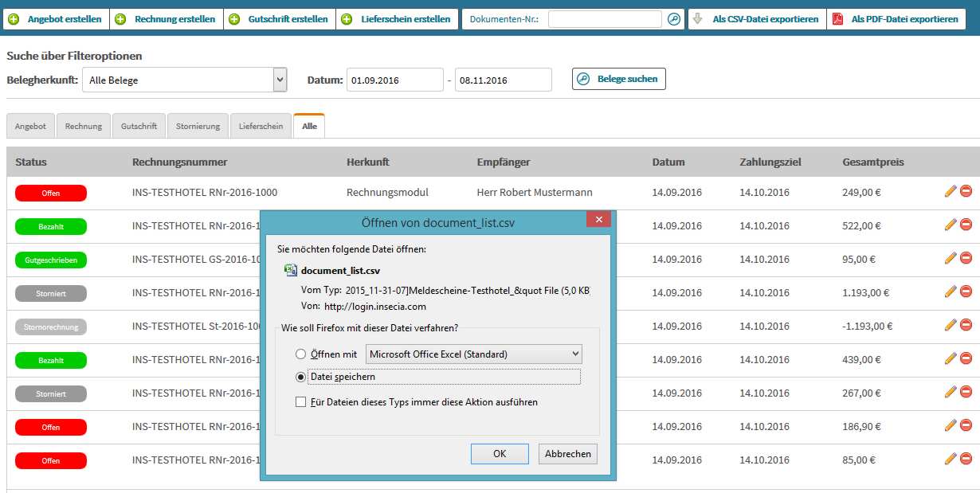
Task: Delete the invoice row priced 522,00 €
Action: (966, 225)
